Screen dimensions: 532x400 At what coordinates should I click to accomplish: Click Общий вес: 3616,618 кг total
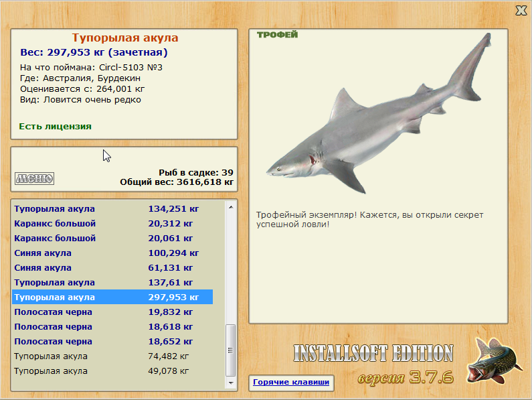177,182
